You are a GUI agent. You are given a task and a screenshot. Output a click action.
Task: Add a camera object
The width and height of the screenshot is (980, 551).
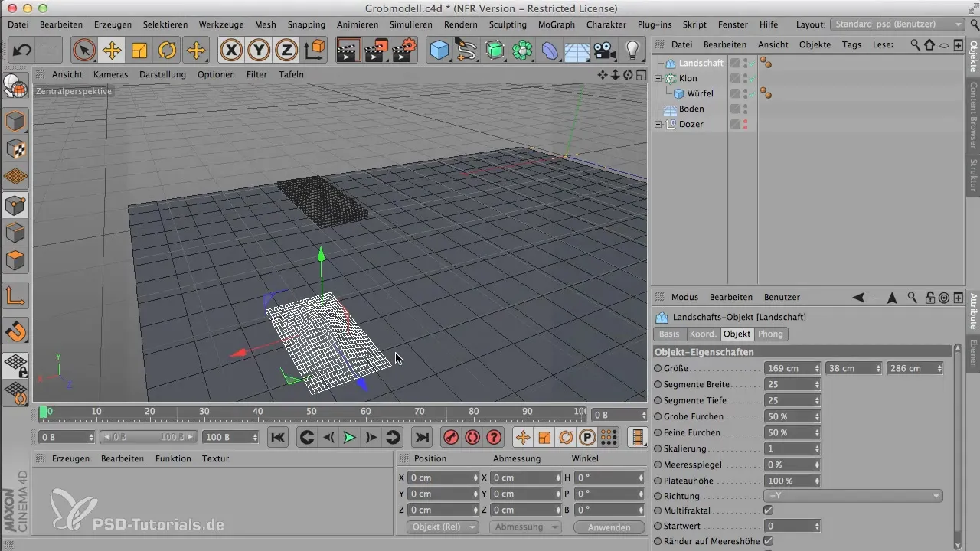tap(604, 51)
